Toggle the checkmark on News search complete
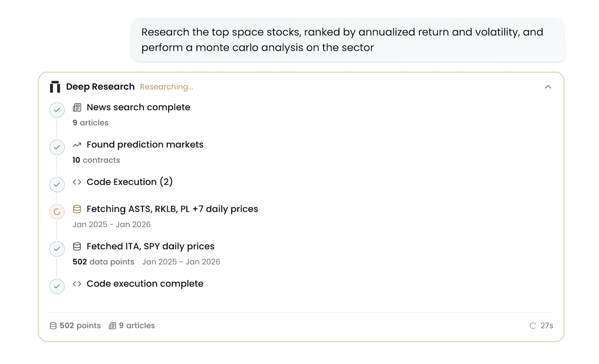Screen dimensions: 599x364 57,110
